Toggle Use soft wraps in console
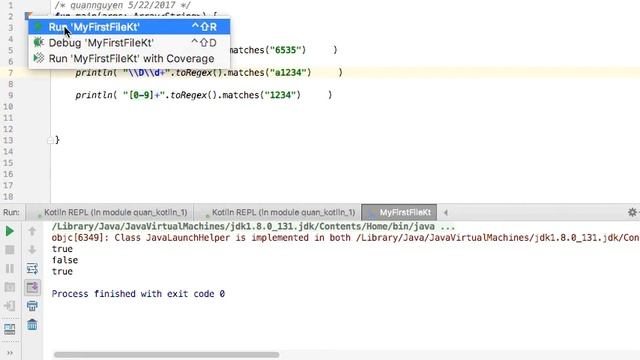 click(x=32, y=269)
